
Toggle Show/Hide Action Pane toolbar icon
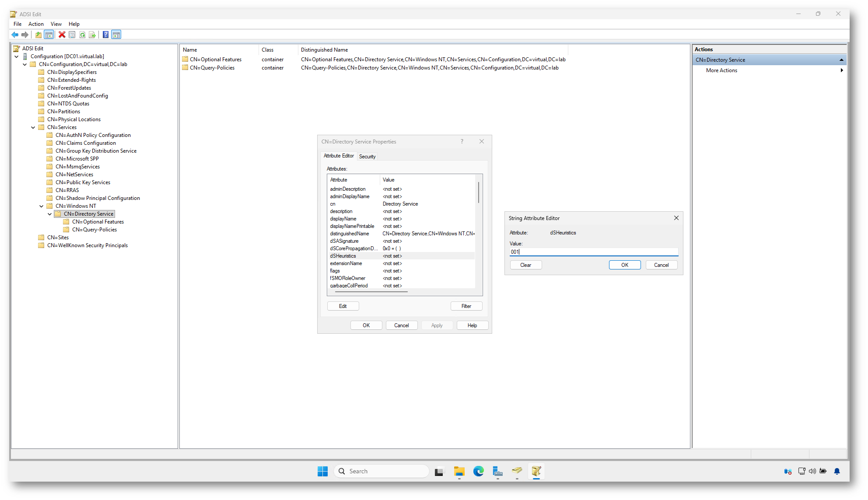point(116,35)
